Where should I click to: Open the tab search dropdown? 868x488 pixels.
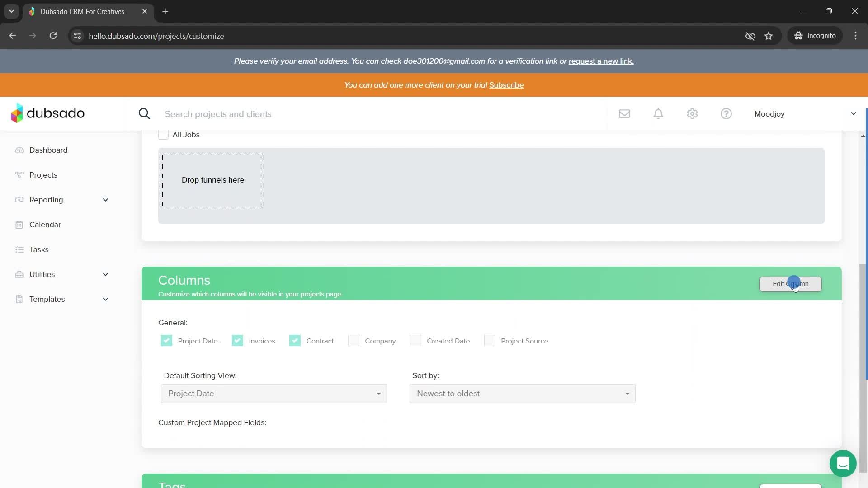pos(11,11)
